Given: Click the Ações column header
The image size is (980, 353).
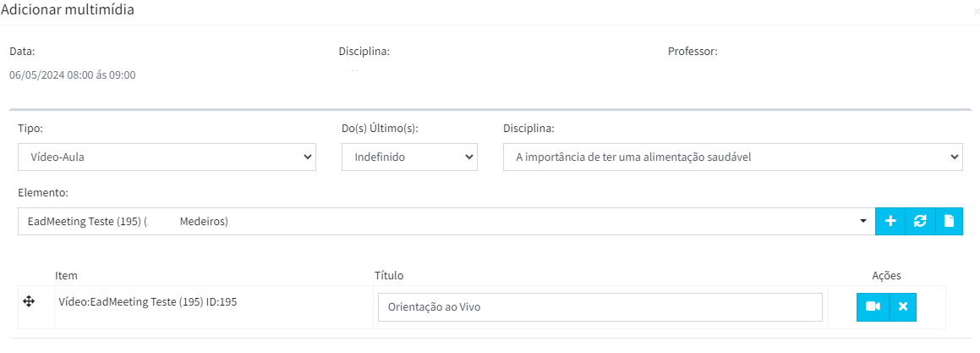Looking at the screenshot, I should click(x=886, y=275).
